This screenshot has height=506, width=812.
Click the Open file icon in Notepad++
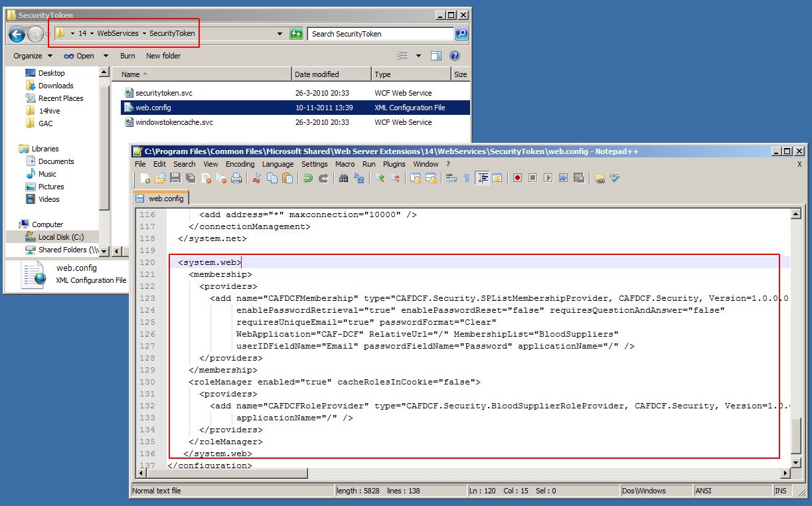160,178
